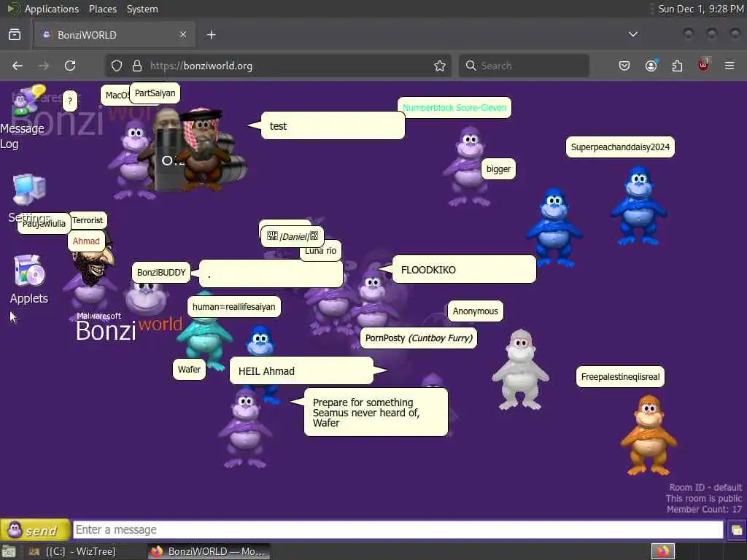
Task: Click the Firefox back arrow
Action: click(18, 66)
